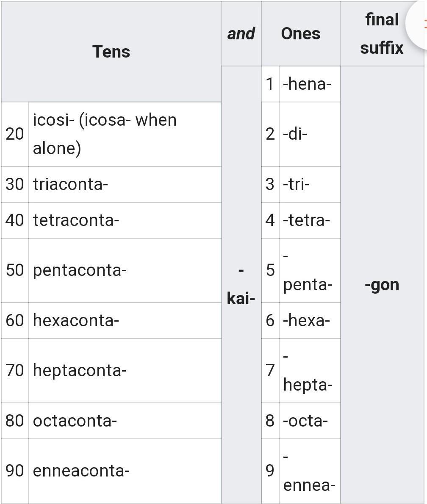The height and width of the screenshot is (504, 427).
Task: Click the "heptaconta-" prefix cell
Action: click(x=125, y=370)
